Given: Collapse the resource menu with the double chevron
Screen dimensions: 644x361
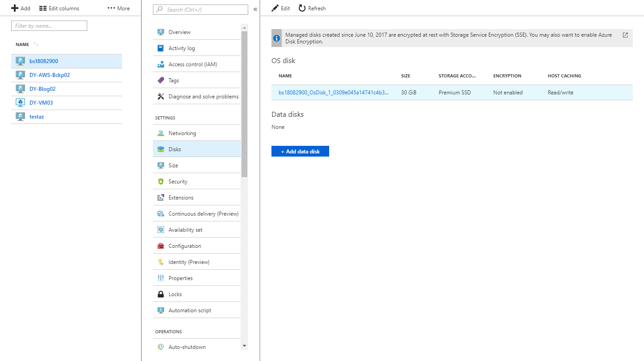Looking at the screenshot, I should (255, 9).
